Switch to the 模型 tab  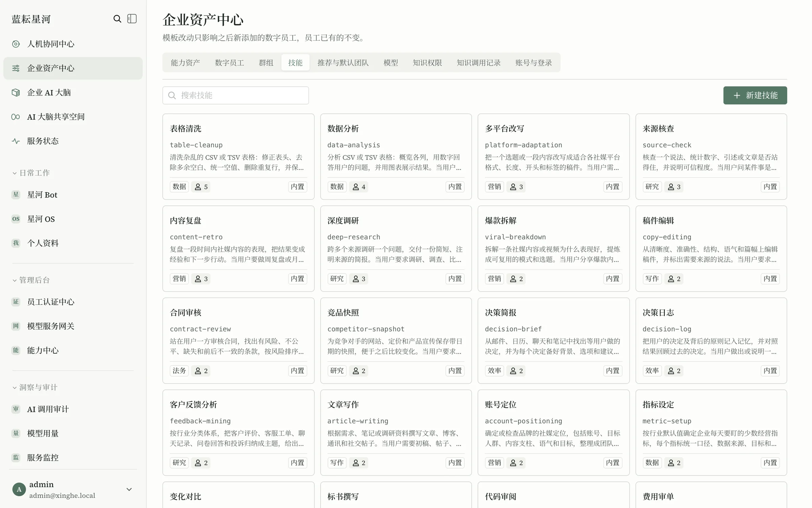pos(391,63)
